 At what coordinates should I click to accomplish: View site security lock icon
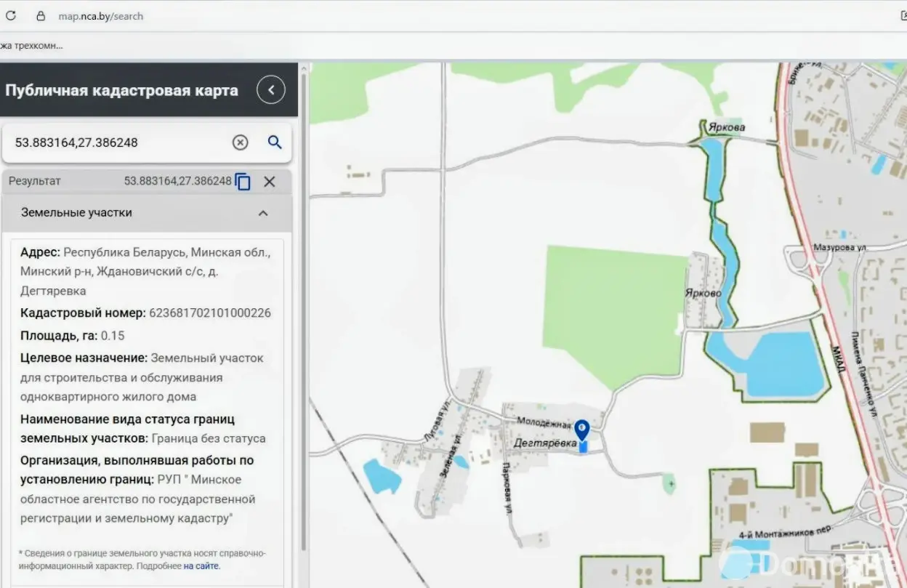pos(41,15)
